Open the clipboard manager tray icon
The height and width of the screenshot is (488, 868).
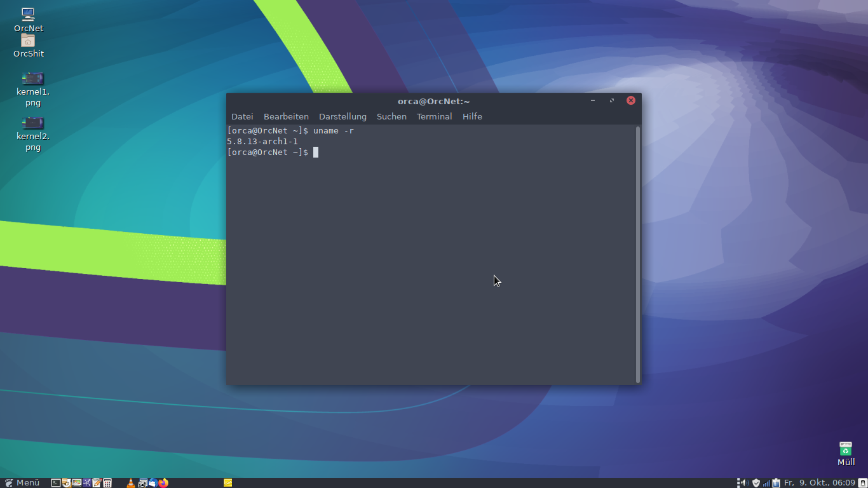tap(776, 483)
